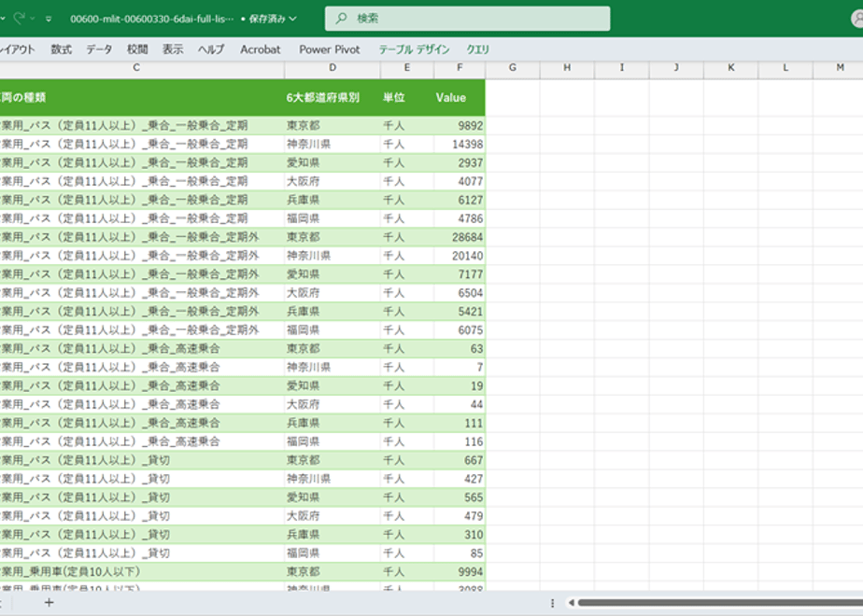Image resolution: width=863 pixels, height=616 pixels.
Task: Select 大阪府 cell in the 44 row
Action: (x=332, y=404)
